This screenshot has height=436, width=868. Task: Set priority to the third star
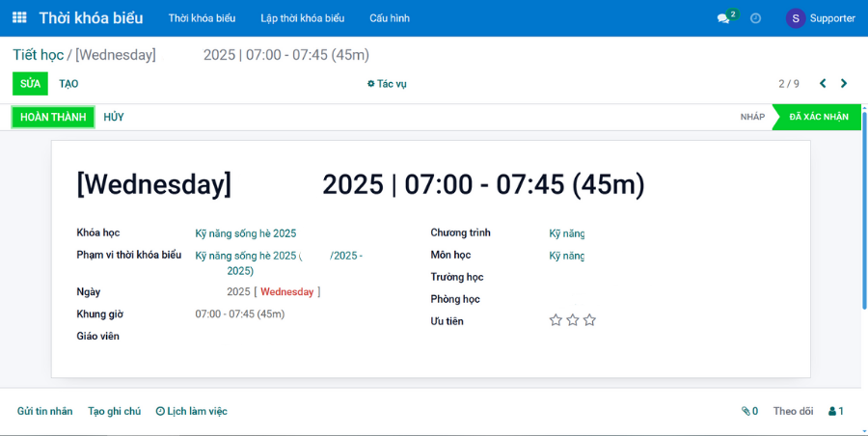[x=589, y=320]
